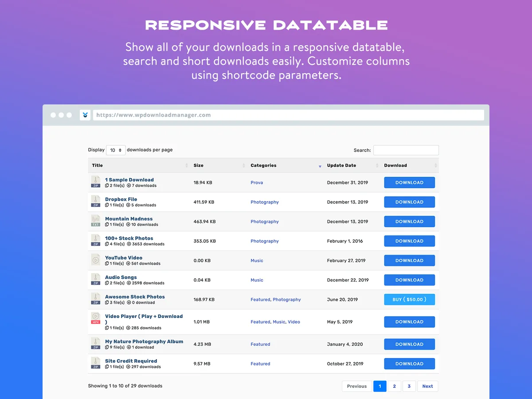Click the BUY ( $50.00 ) button
Screen dimensions: 532x399
coord(409,300)
